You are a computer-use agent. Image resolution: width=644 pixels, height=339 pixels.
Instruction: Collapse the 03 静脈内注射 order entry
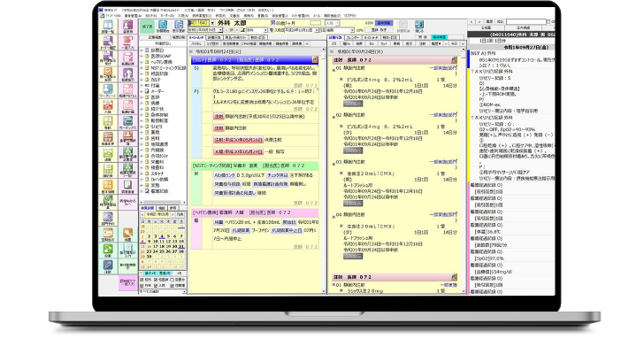(x=333, y=164)
